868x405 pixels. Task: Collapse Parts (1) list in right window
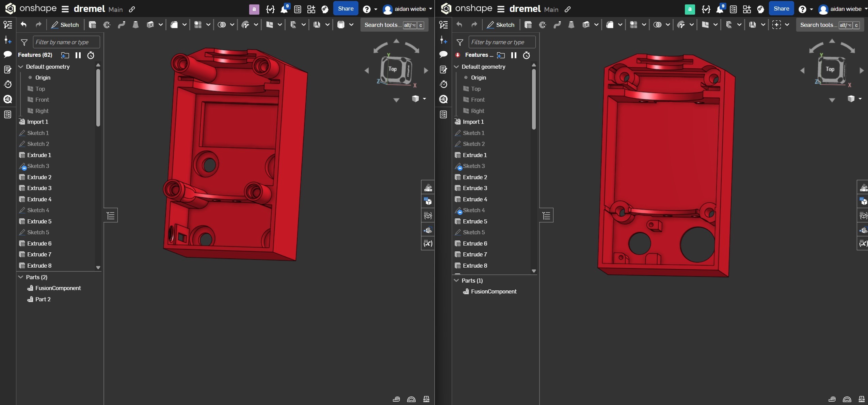(x=456, y=281)
